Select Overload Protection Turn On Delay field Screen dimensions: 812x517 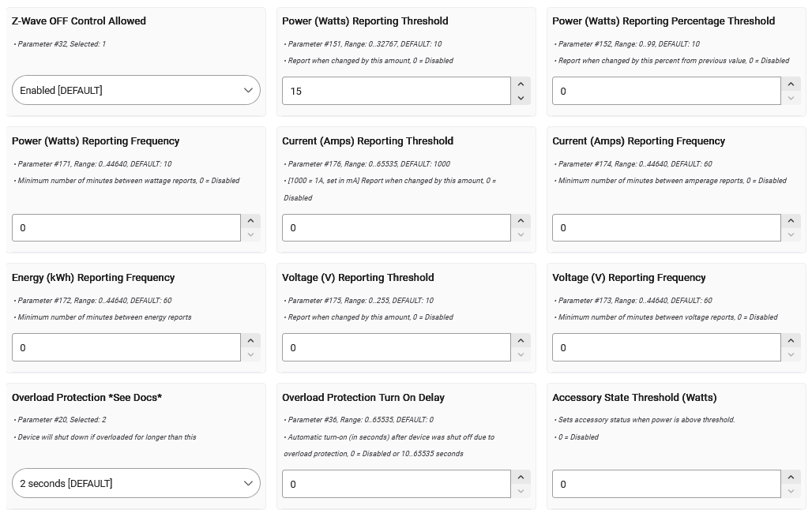[x=396, y=484]
